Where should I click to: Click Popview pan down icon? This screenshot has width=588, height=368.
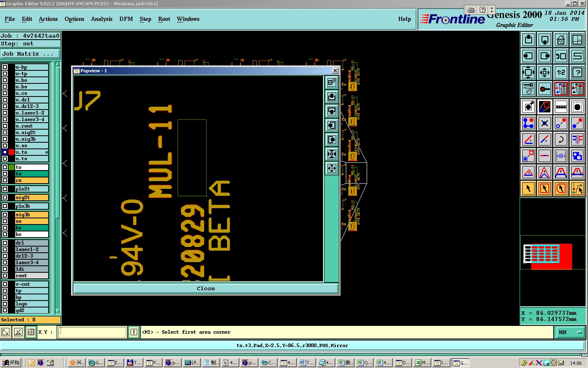click(332, 111)
